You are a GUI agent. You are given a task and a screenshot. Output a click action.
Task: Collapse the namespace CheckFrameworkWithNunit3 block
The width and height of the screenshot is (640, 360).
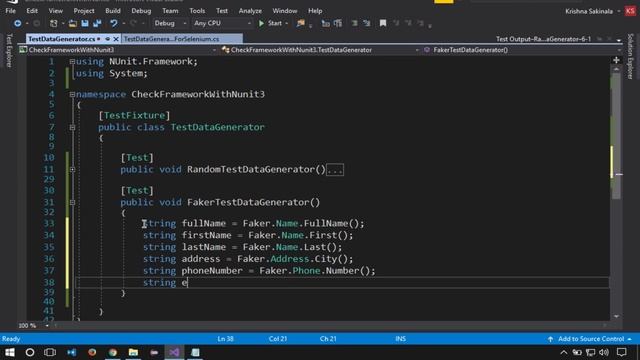point(72,94)
